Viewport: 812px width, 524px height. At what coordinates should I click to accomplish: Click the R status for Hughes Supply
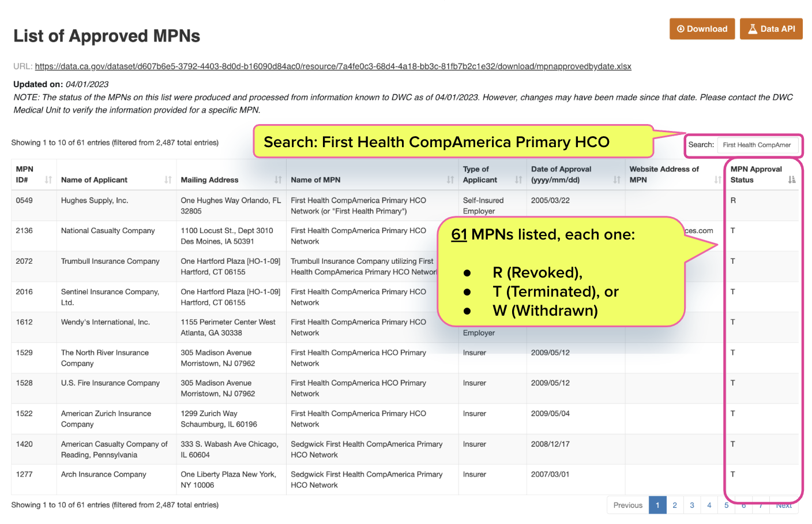coord(733,201)
